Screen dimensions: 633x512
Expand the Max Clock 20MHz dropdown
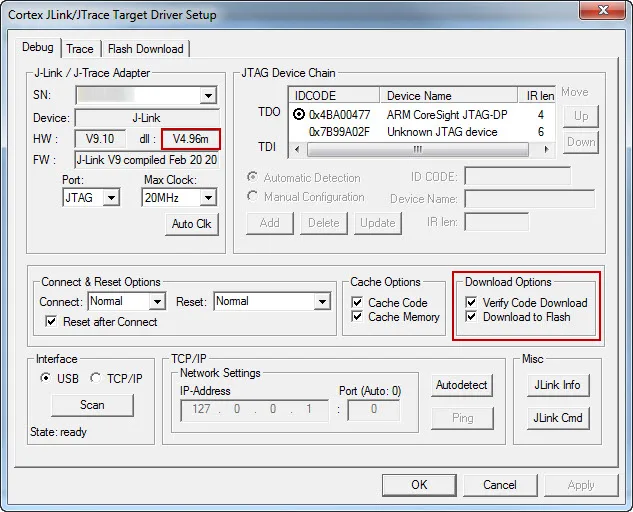pos(210,198)
